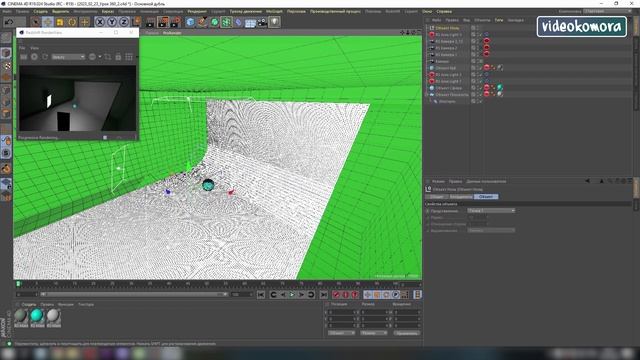Open the Создать menu in the main menu bar

pyautogui.click(x=40, y=11)
